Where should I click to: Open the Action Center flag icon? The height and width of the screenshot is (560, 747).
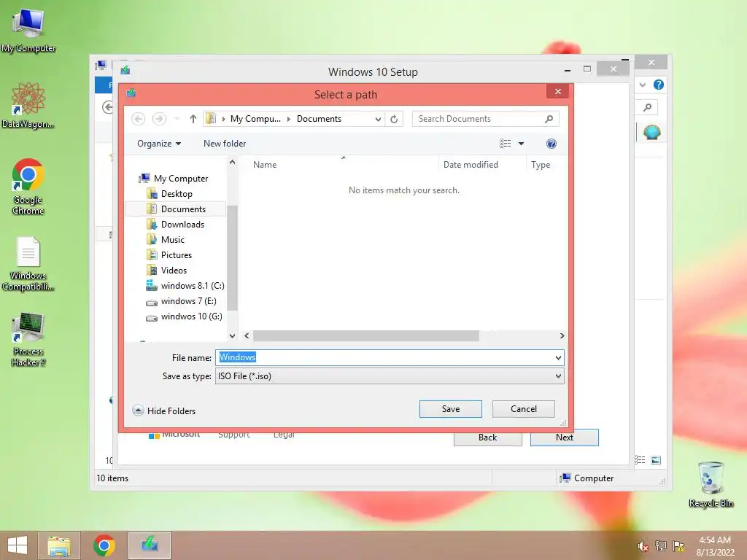click(x=678, y=546)
